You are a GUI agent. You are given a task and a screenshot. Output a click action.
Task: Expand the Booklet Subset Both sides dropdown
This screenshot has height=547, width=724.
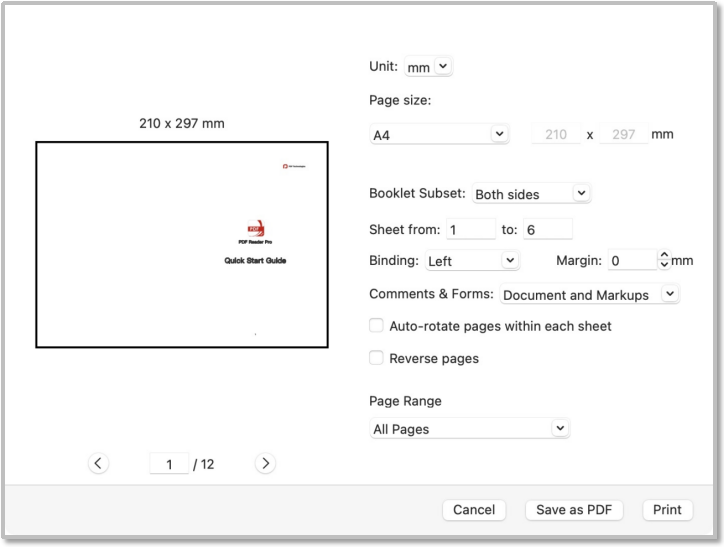coord(531,194)
